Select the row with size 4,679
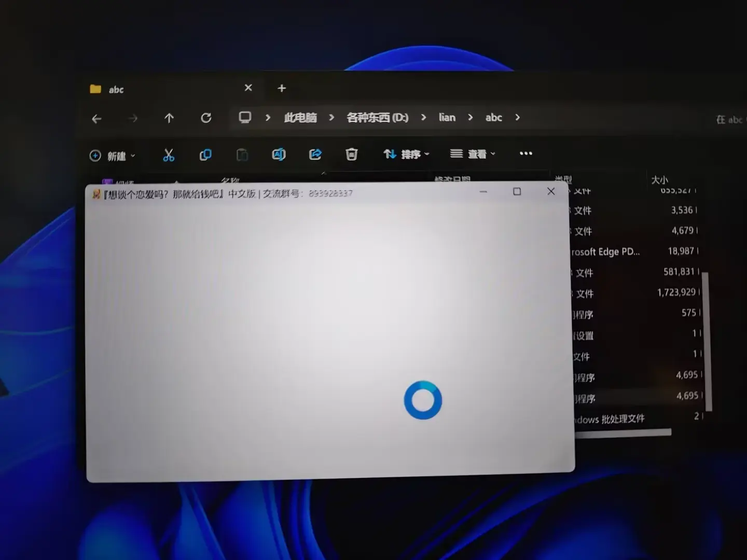This screenshot has width=747, height=560. (x=634, y=230)
